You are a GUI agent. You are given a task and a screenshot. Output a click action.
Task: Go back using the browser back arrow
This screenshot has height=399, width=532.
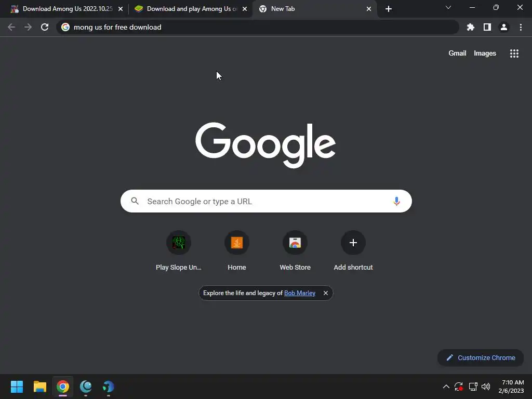(x=11, y=27)
